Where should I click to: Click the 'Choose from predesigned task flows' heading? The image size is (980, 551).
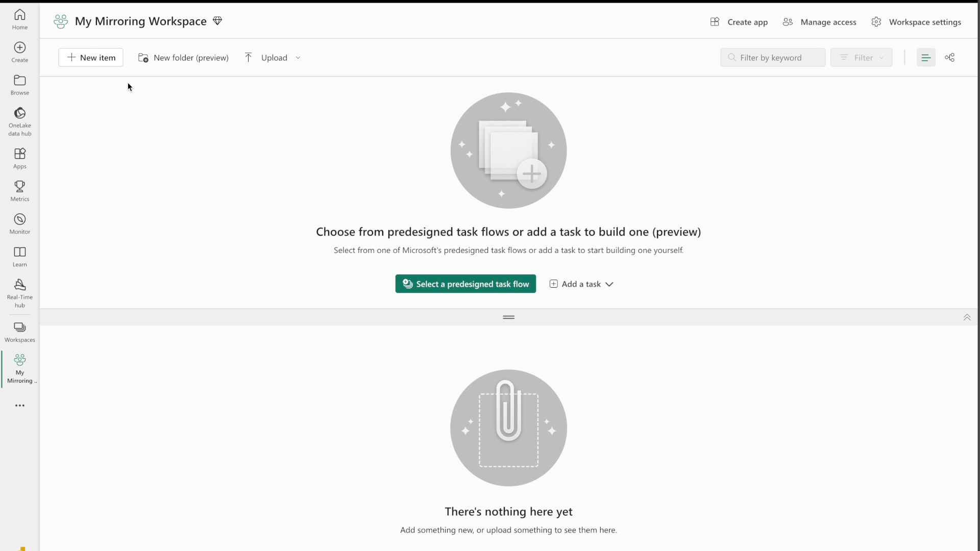[x=508, y=232]
